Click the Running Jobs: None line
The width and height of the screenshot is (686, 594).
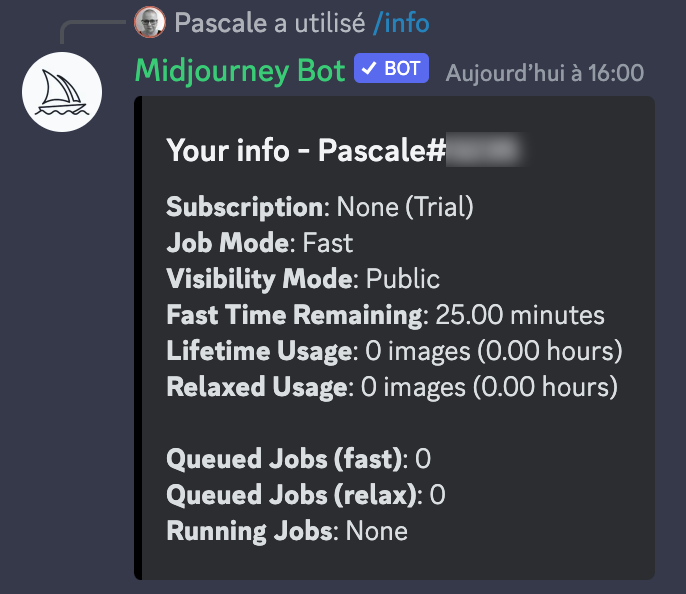coord(286,531)
